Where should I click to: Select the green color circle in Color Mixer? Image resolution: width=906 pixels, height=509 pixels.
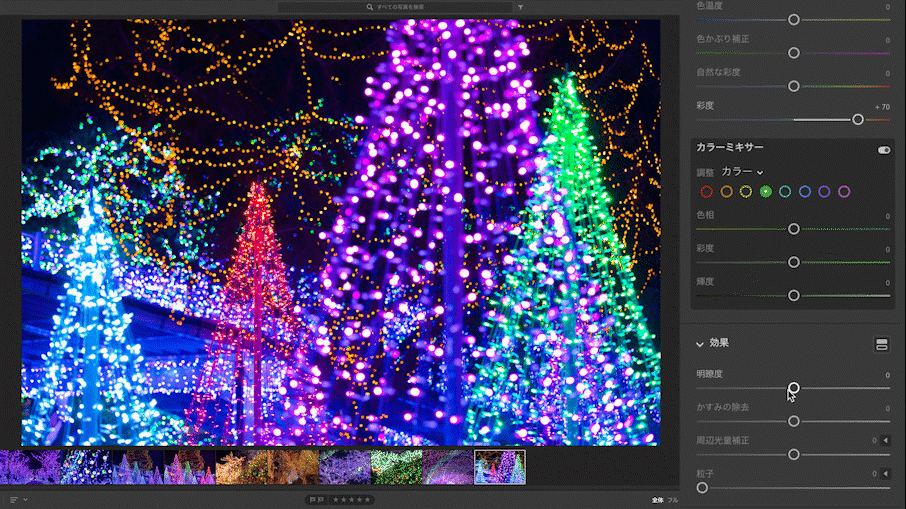(766, 192)
